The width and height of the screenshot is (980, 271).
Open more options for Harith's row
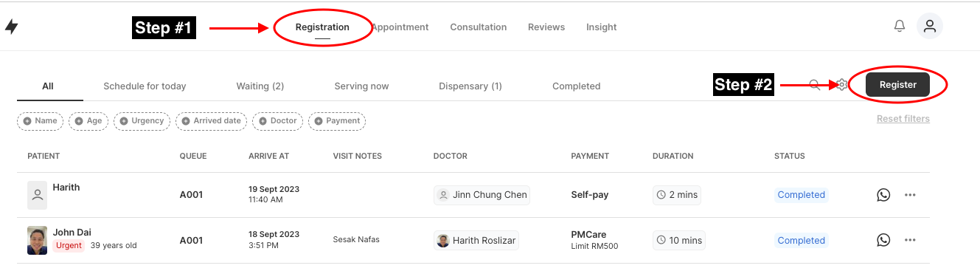pyautogui.click(x=910, y=195)
